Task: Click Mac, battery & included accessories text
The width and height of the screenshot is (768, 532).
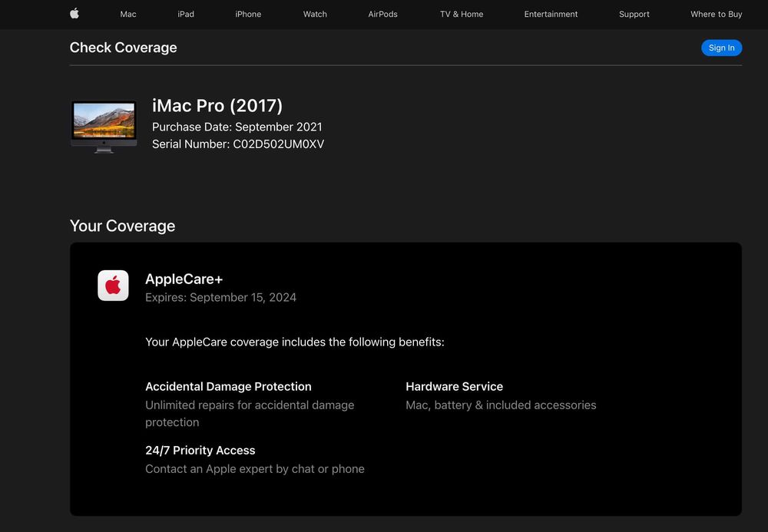Action: pyautogui.click(x=501, y=405)
